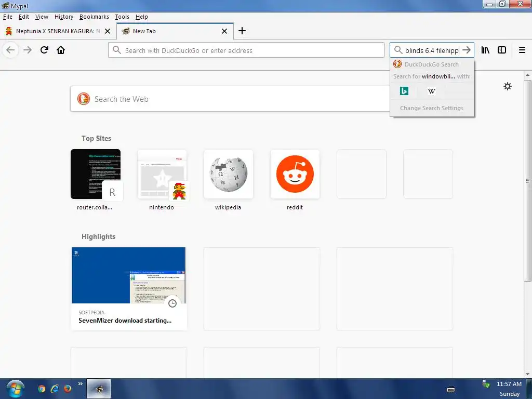Click the page vertical scrollbar thumb

pyautogui.click(x=527, y=180)
